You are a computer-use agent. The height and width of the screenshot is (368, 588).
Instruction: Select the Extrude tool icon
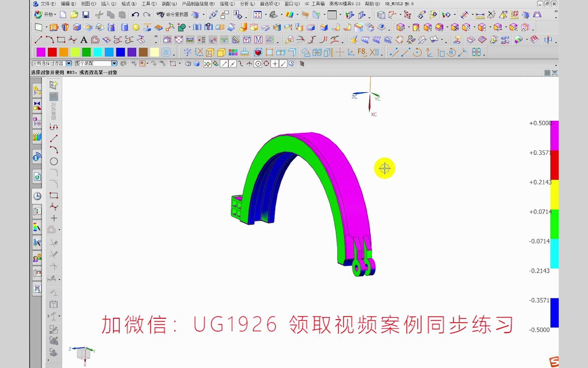54,27
